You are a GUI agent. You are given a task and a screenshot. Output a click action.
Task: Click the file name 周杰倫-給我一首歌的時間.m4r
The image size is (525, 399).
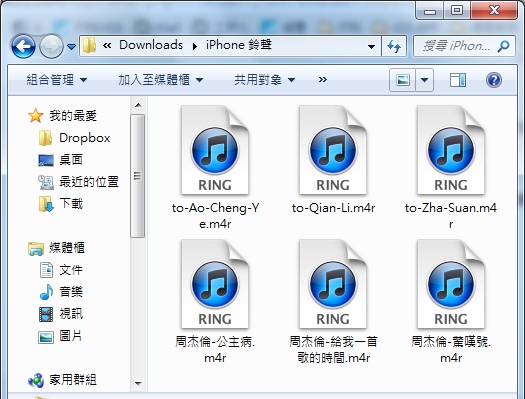333,350
